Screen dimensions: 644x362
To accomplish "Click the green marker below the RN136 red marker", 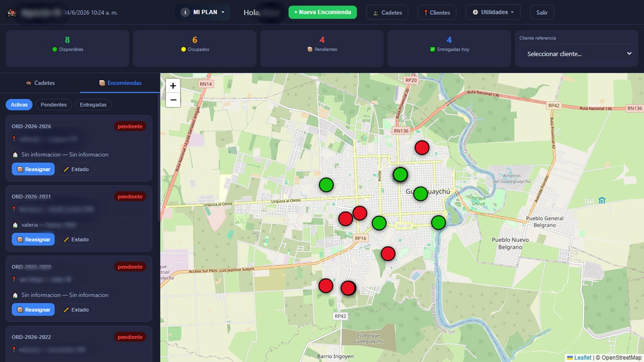I will click(400, 174).
